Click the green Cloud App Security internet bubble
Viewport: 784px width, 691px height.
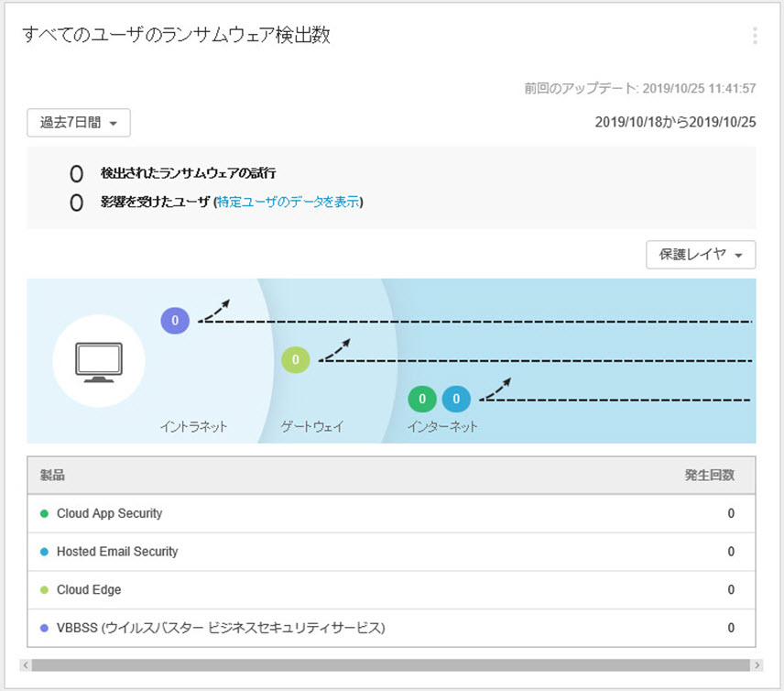[x=421, y=400]
